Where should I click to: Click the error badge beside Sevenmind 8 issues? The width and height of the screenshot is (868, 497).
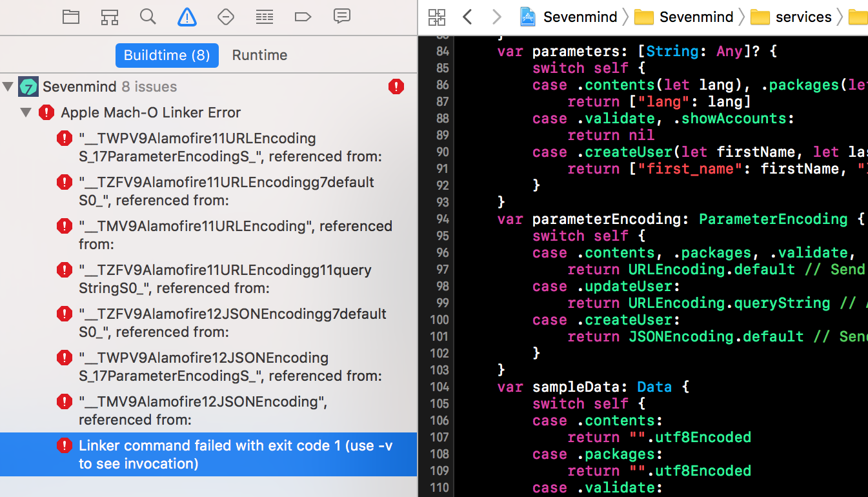(396, 86)
